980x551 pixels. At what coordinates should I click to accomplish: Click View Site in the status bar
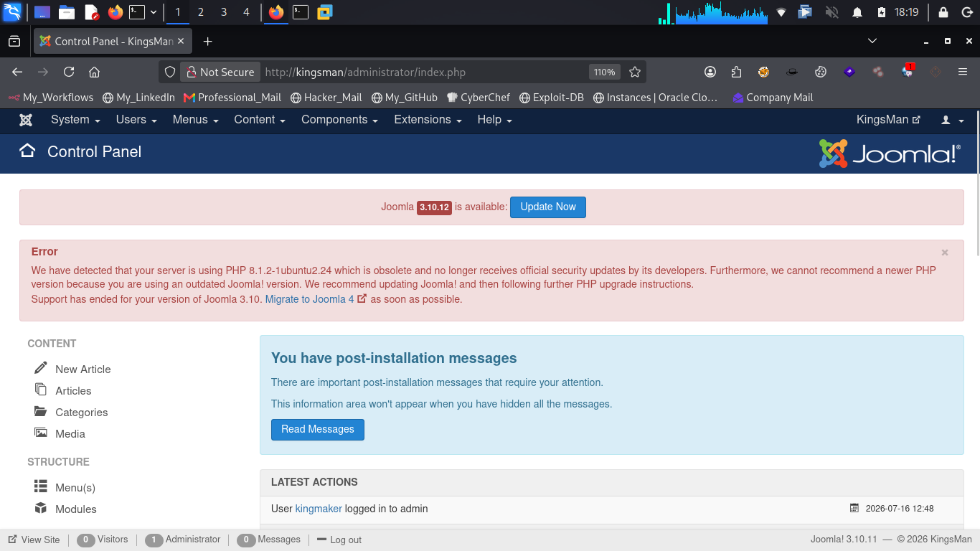(34, 540)
